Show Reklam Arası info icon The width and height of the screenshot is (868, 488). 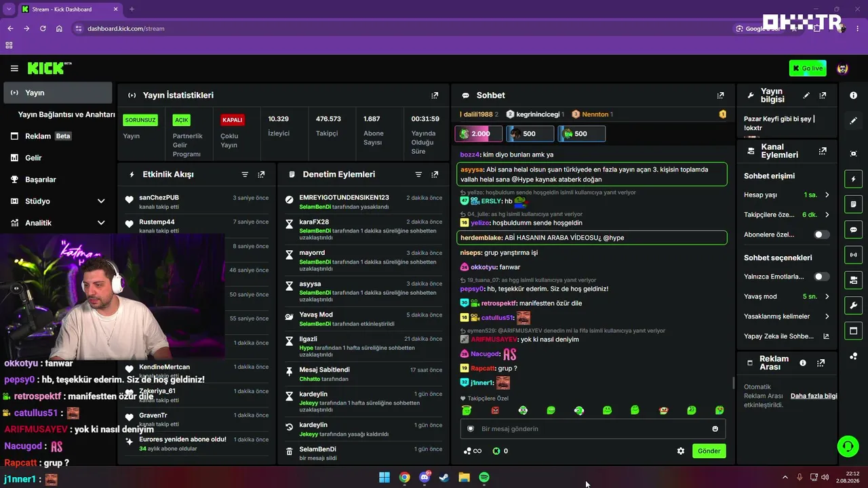coord(803,363)
